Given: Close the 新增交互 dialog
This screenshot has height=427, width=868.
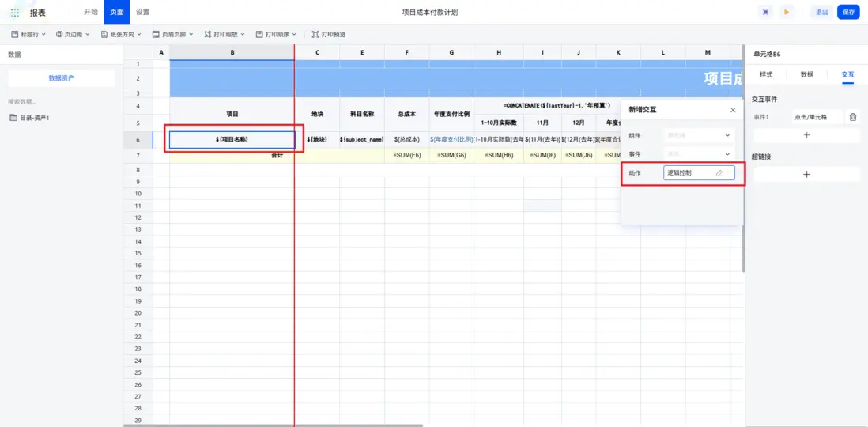Looking at the screenshot, I should [x=733, y=110].
